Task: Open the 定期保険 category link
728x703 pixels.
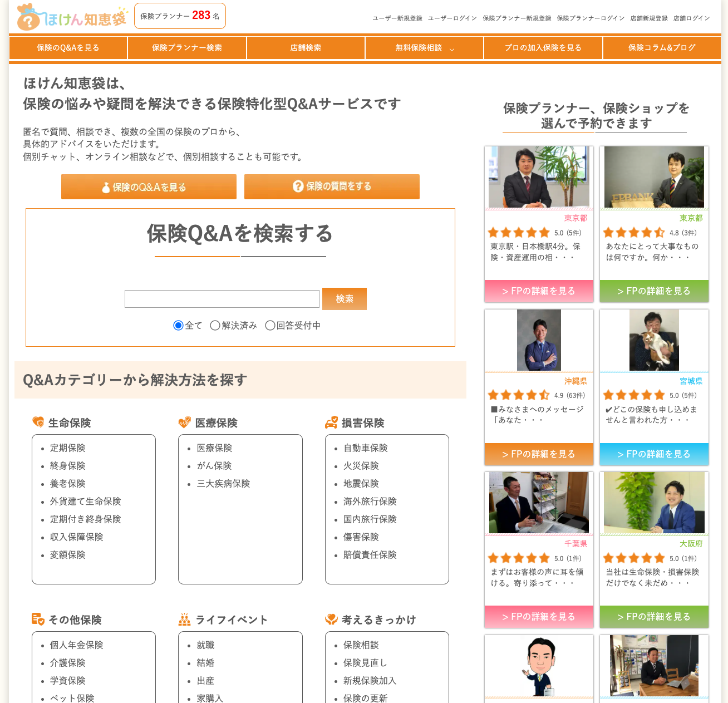Action: [x=68, y=448]
